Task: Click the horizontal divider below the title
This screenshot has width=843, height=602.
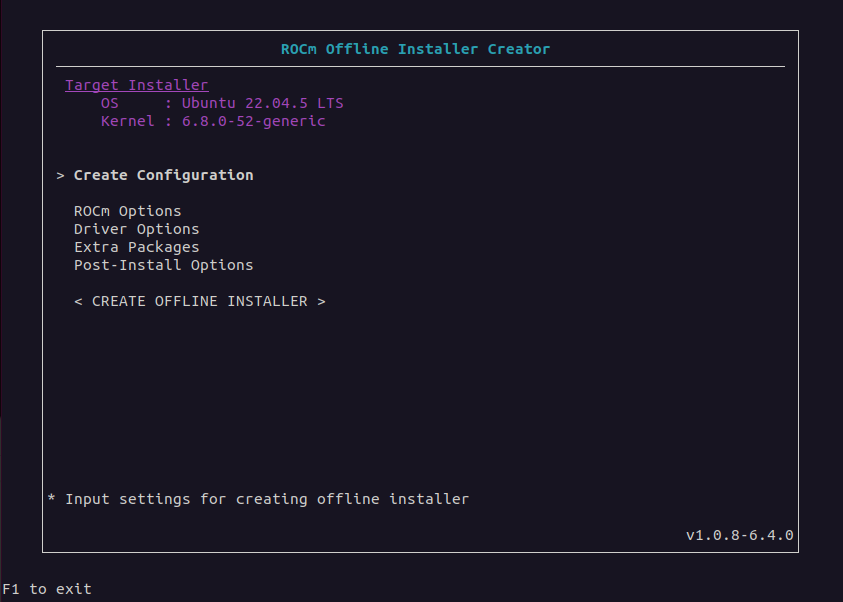Action: point(420,67)
